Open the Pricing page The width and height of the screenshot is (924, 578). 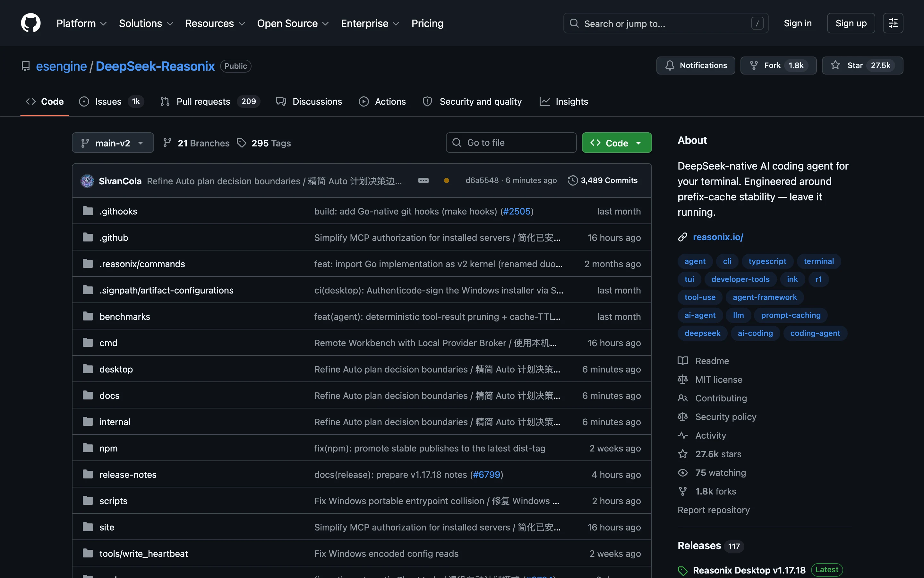pyautogui.click(x=427, y=23)
